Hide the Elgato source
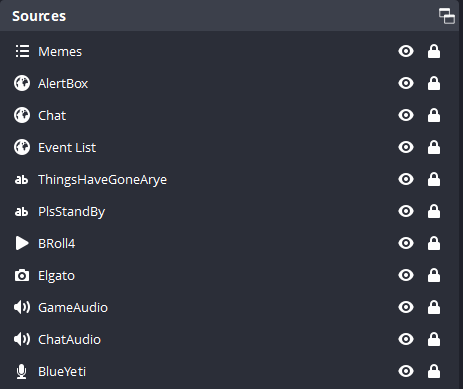 click(x=406, y=275)
